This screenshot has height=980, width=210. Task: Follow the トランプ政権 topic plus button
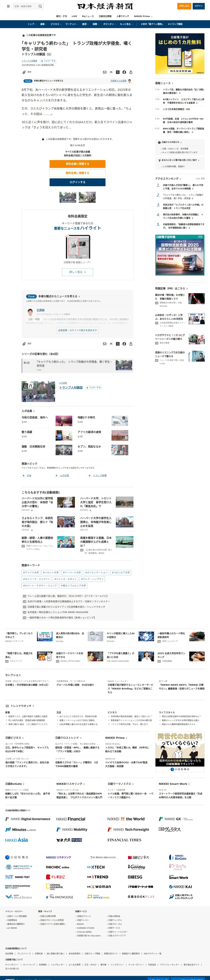(90, 475)
